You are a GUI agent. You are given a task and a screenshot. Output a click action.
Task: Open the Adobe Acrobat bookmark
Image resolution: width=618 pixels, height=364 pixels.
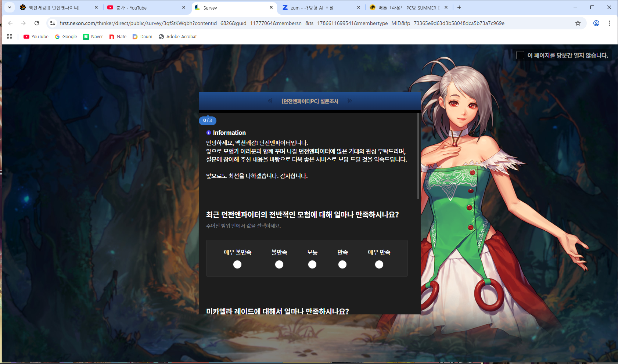coord(178,37)
